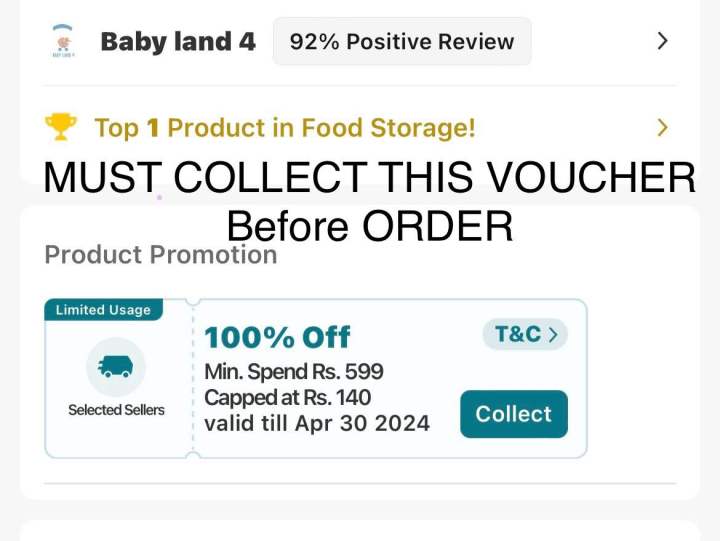The height and width of the screenshot is (541, 720).
Task: Tap the Min. Spend Rs. 599 text
Action: click(x=294, y=373)
